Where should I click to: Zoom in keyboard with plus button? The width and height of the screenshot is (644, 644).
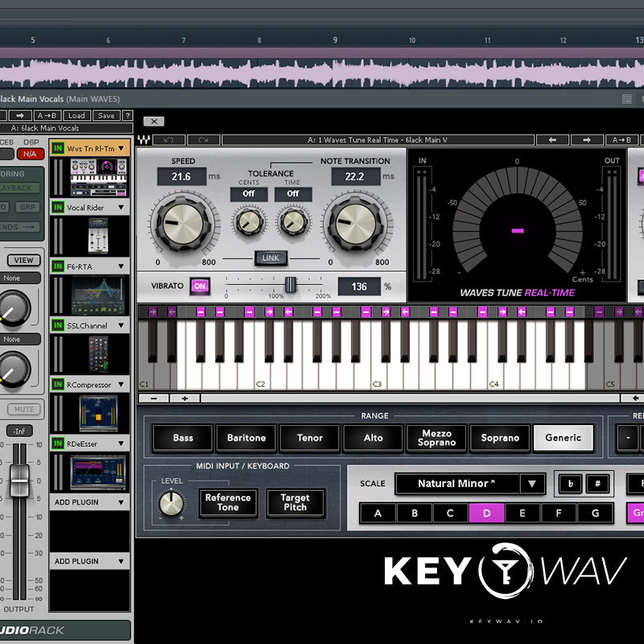184,398
